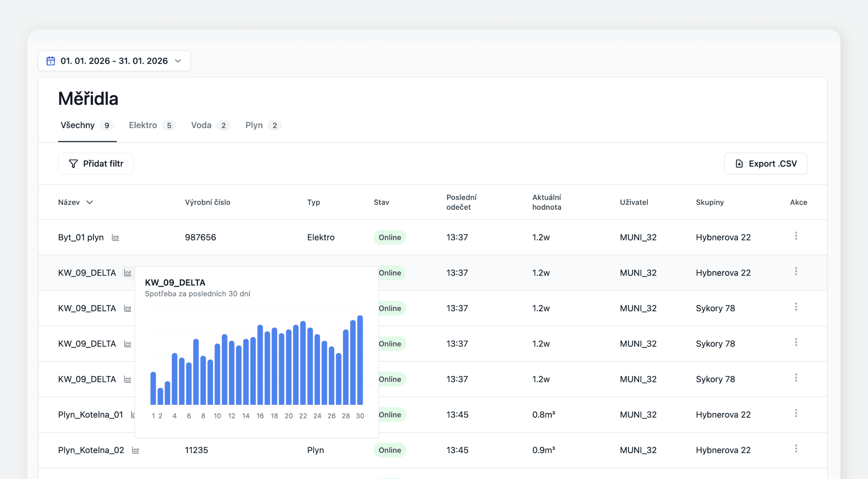Click the chart icon on the Sykory 78 KW_09_DELTA row
The image size is (868, 479).
(128, 308)
